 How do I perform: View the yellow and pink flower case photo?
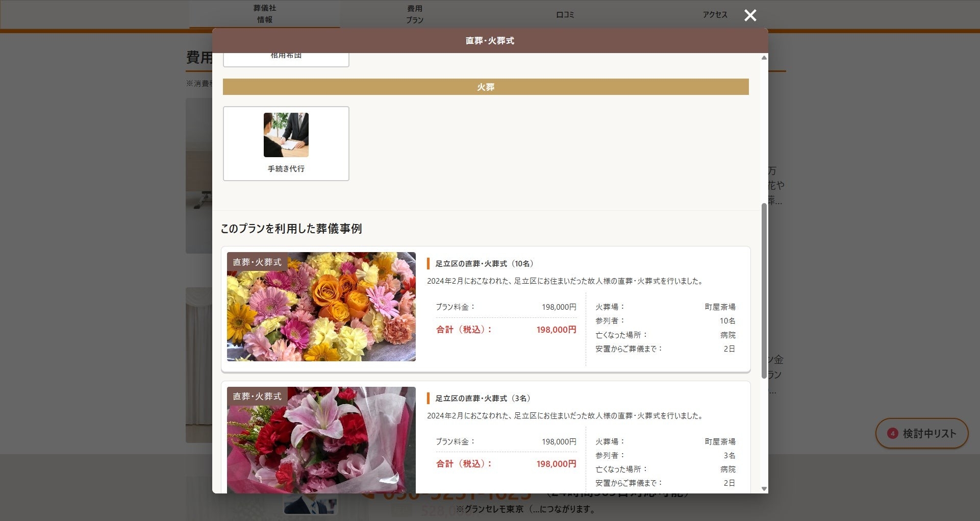(321, 307)
